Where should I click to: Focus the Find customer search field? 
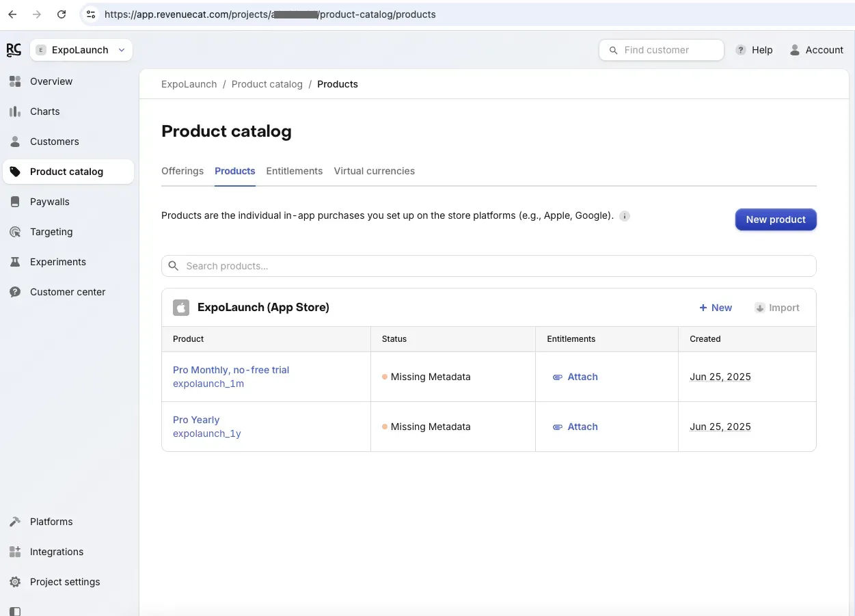662,50
